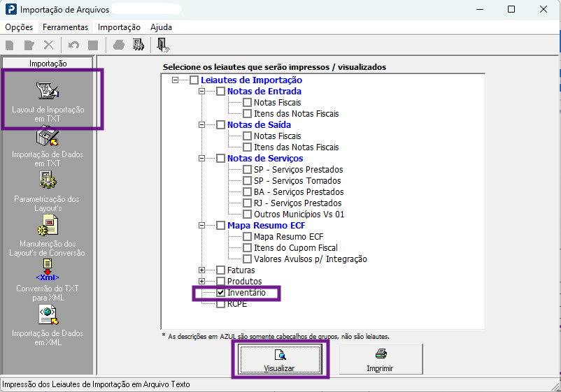This screenshot has width=561, height=392.
Task: Open Importação de Dados em TXT
Action: click(x=48, y=147)
